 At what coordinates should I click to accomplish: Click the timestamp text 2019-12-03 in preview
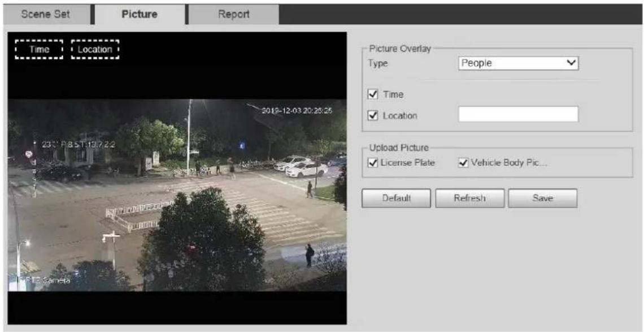click(297, 111)
